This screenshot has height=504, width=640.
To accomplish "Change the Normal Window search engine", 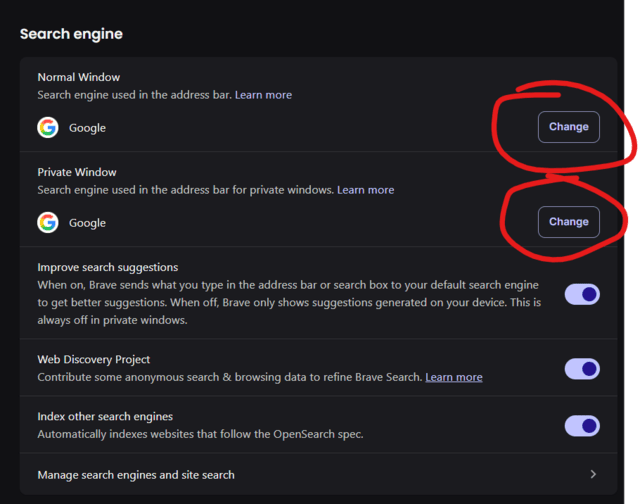I will pyautogui.click(x=569, y=127).
